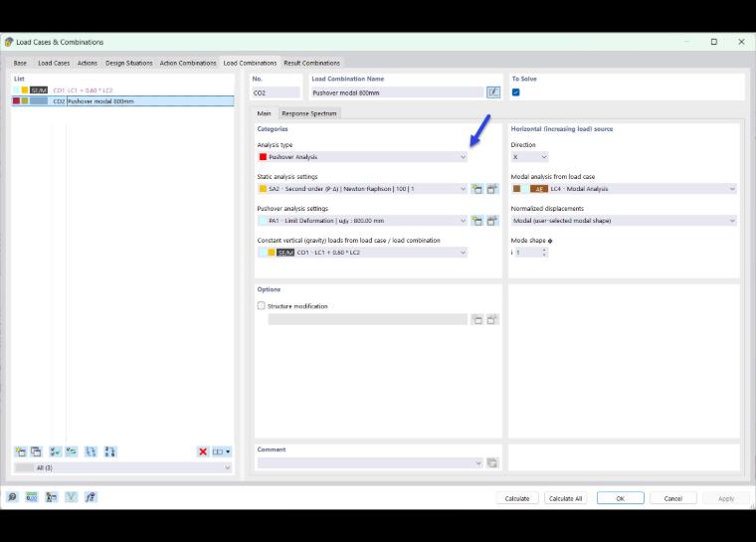
Task: Delete the selected combination with the red X
Action: point(203,452)
